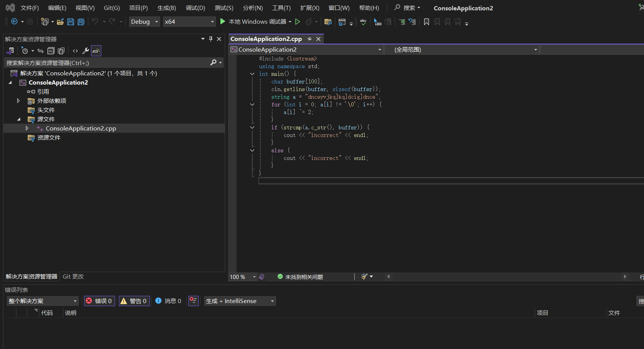Open the 调试(D) menu
644x349 pixels.
(195, 8)
